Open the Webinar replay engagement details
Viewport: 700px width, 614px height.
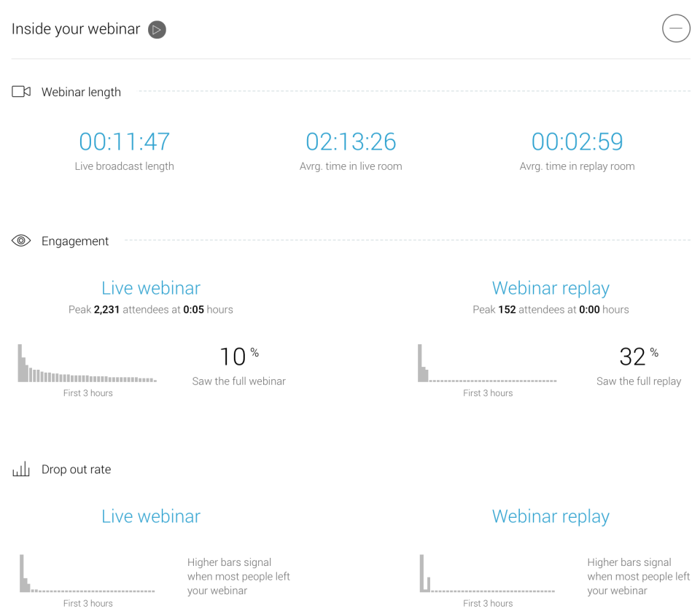click(x=551, y=288)
